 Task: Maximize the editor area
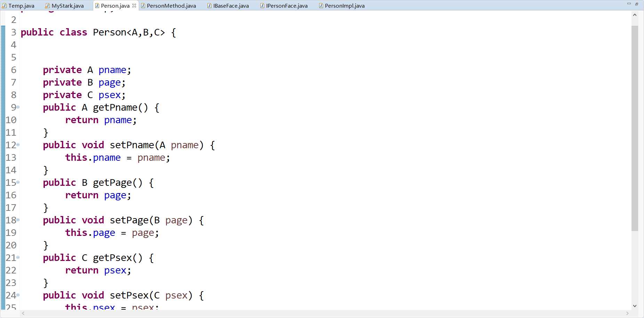click(x=637, y=4)
